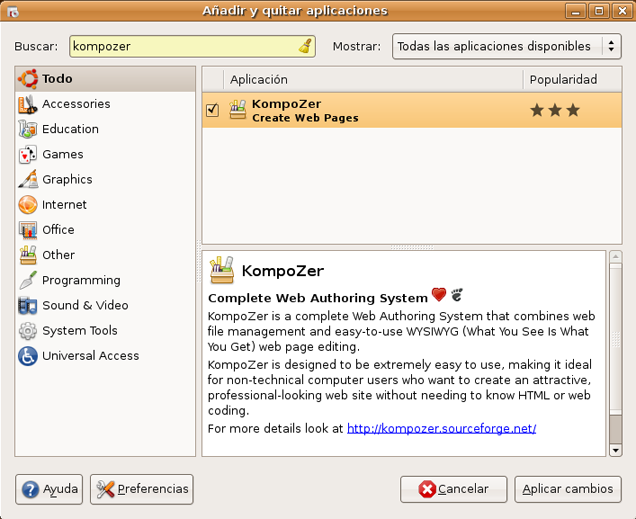Click the 'Create Web Pages' subtitle text
Image resolution: width=636 pixels, height=519 pixels.
pyautogui.click(x=305, y=118)
